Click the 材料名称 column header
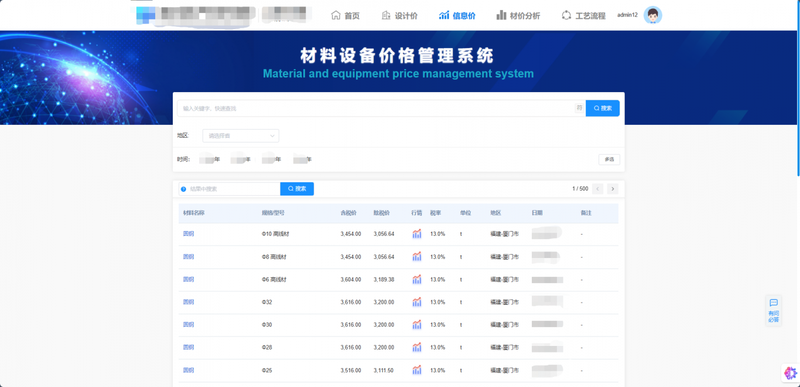Screen dimensions: 800x387 pos(194,213)
